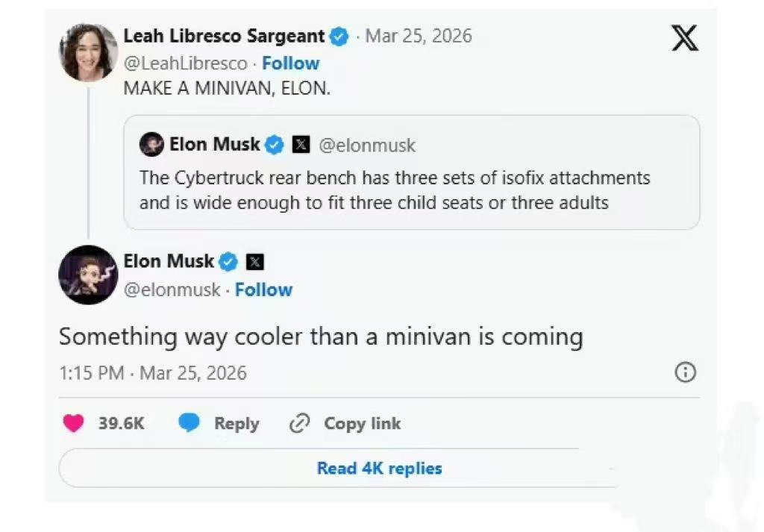Follow @LeahLibresco
The image size is (764, 532).
(x=290, y=63)
